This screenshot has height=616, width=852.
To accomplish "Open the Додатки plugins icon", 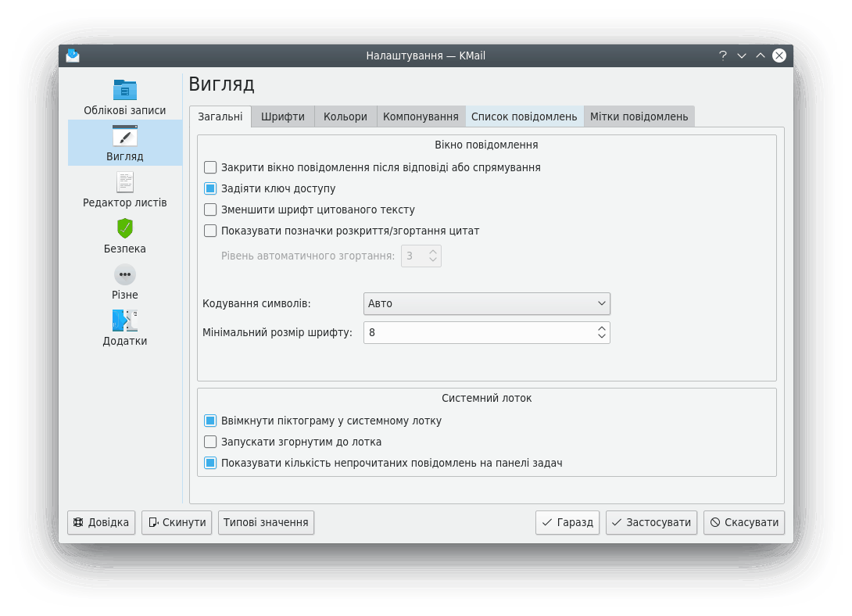I will coord(125,321).
